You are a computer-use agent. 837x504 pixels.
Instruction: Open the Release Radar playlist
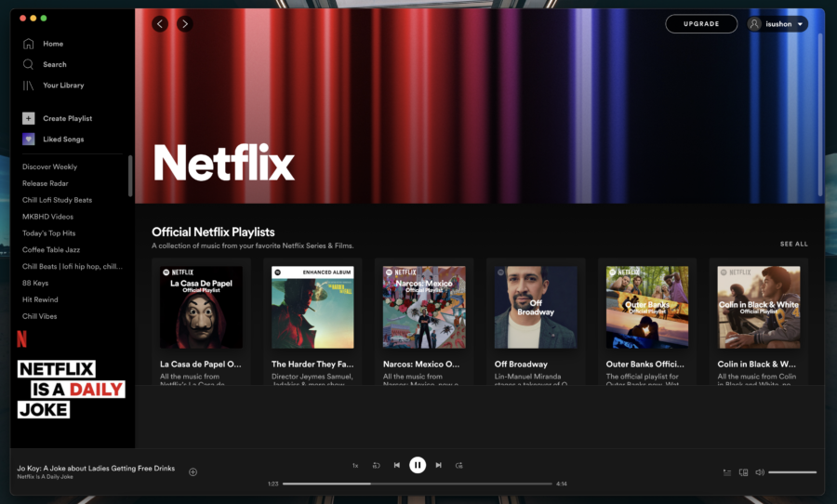[46, 183]
